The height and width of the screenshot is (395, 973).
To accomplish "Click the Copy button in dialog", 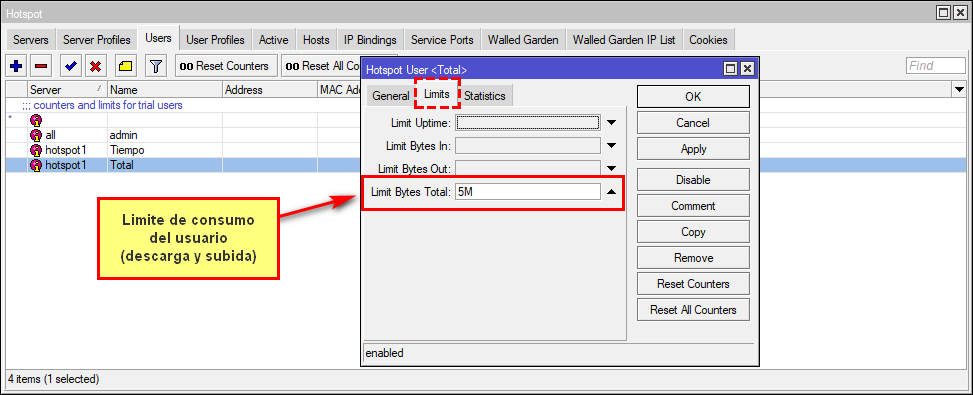I will (x=693, y=232).
